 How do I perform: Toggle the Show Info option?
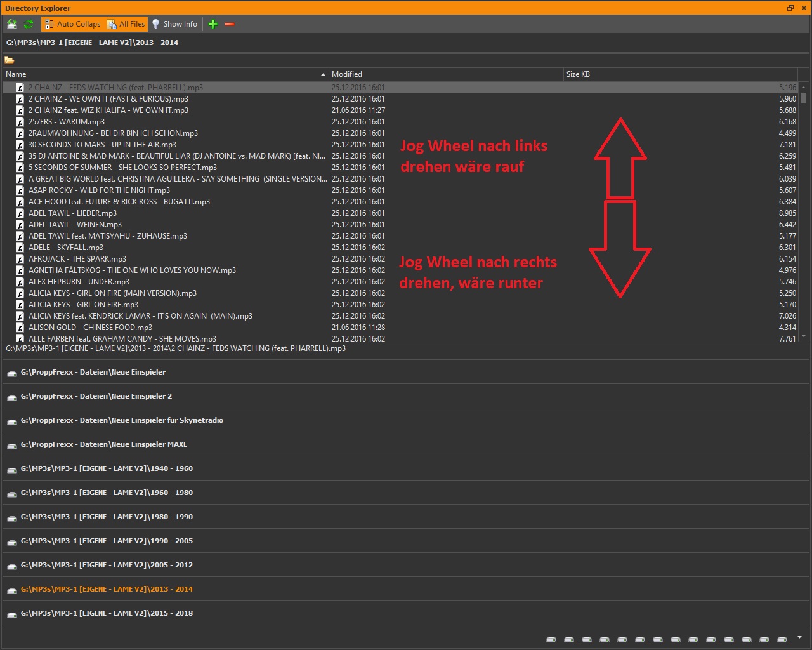tap(174, 24)
